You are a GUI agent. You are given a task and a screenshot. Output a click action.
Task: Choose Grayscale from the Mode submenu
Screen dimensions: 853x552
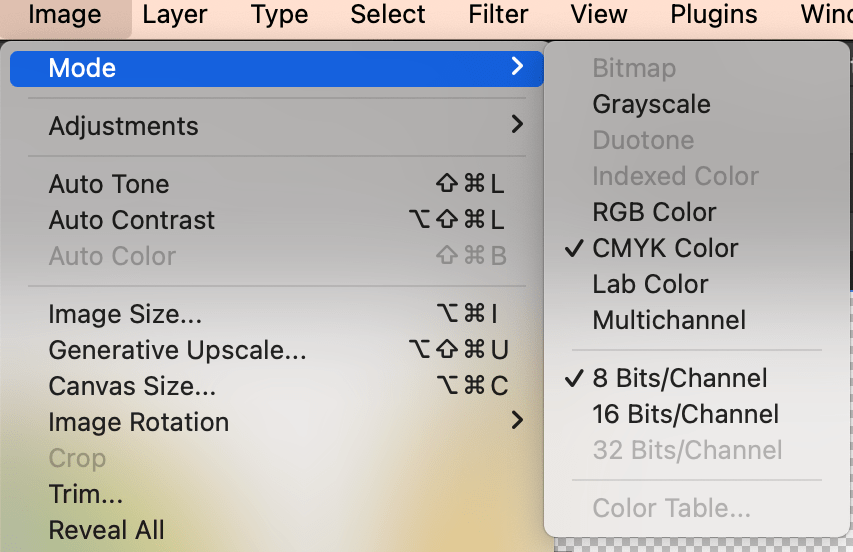[x=651, y=104]
